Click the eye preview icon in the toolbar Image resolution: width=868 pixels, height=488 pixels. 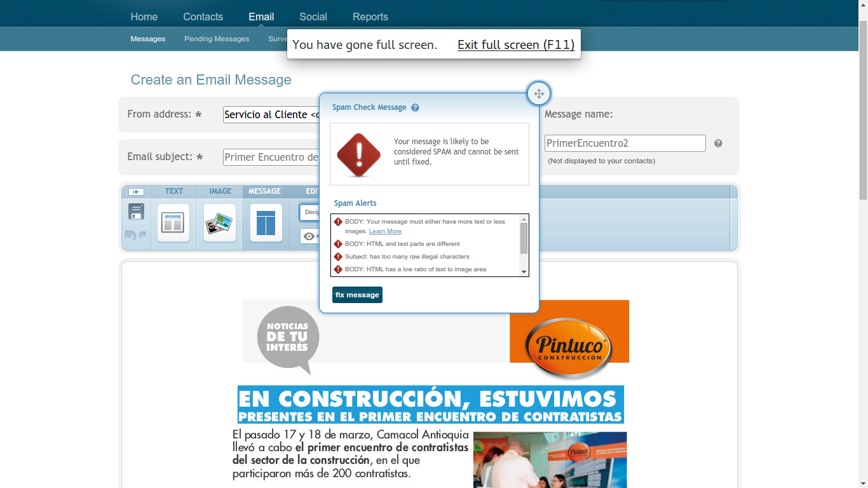pyautogui.click(x=309, y=236)
